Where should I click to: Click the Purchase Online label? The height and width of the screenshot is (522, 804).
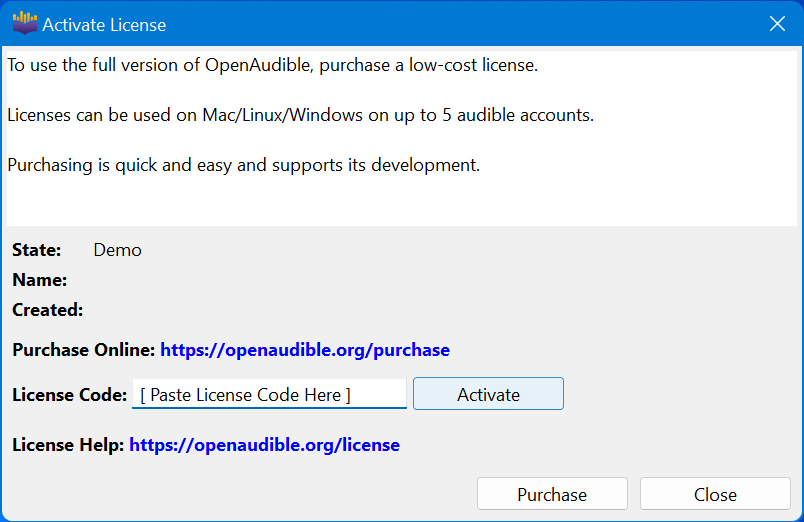pyautogui.click(x=83, y=350)
